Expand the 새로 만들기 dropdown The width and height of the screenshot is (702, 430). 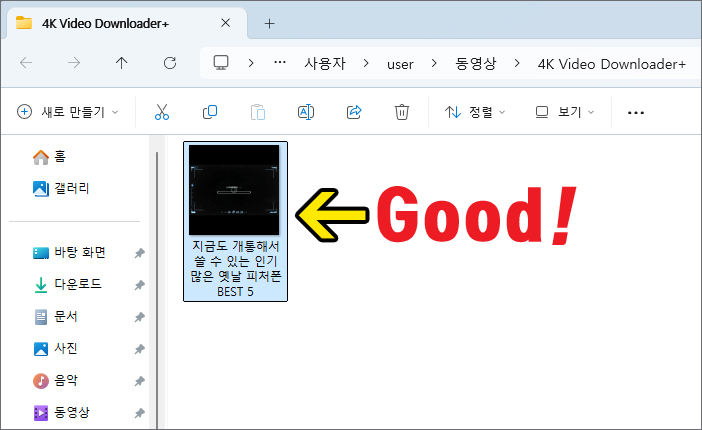pos(68,112)
